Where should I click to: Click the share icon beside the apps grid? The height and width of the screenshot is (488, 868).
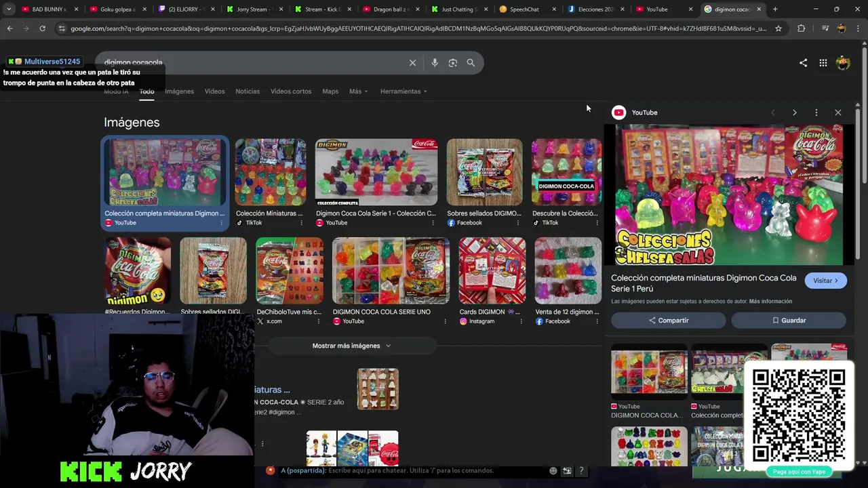(803, 63)
